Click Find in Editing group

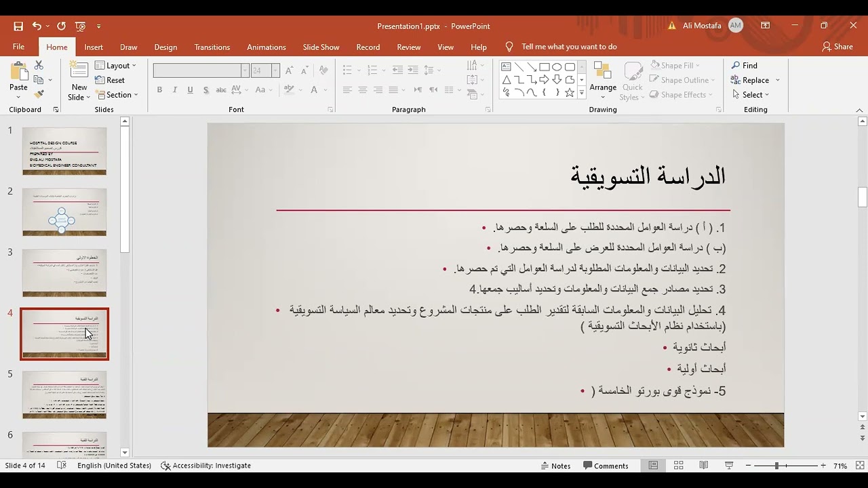tap(745, 66)
